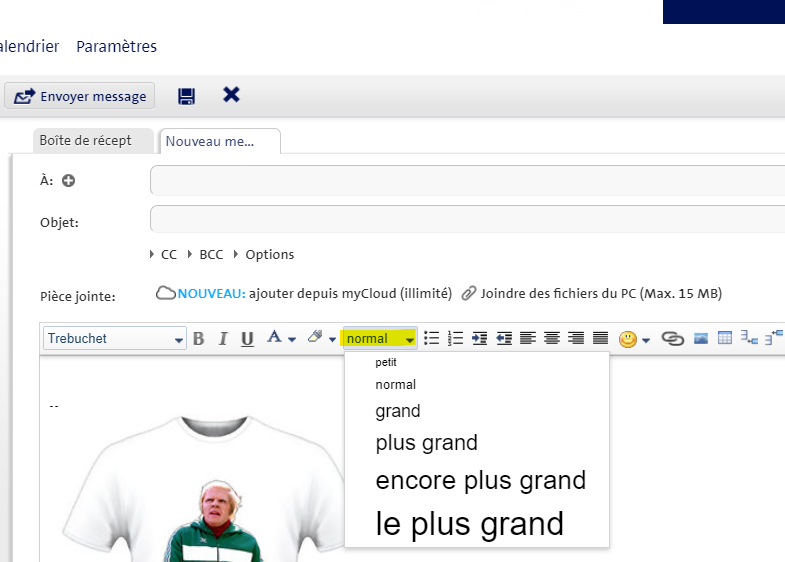This screenshot has height=562, width=785.
Task: Select the Nouveau me... tab
Action: click(x=219, y=142)
